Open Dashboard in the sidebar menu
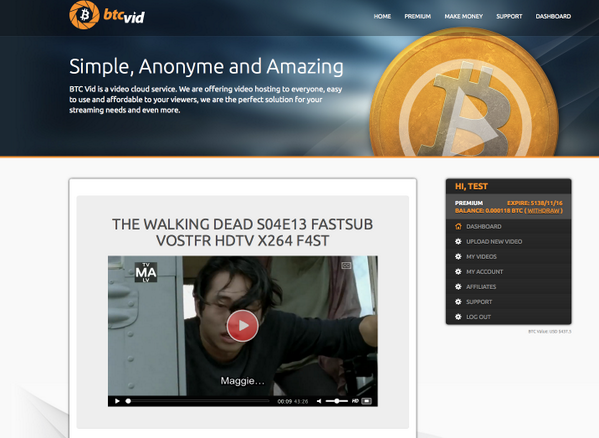This screenshot has width=599, height=438. [x=508, y=226]
